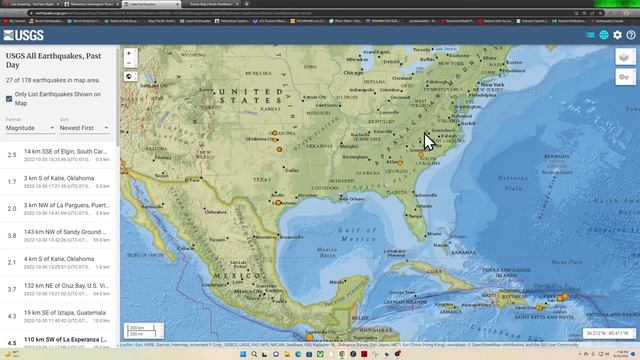Open the Volcano Hazards bookmark
Image resolution: width=640 pixels, height=360 pixels.
[x=532, y=21]
